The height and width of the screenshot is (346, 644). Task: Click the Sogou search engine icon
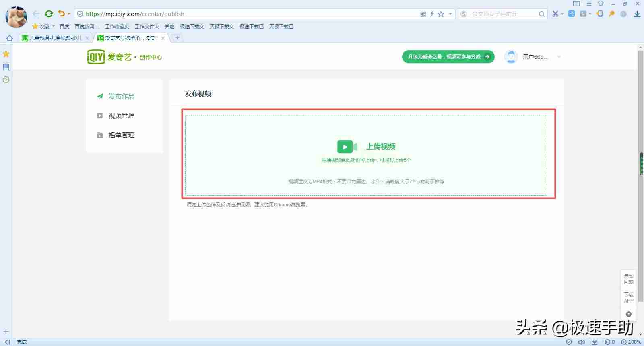[x=464, y=14]
